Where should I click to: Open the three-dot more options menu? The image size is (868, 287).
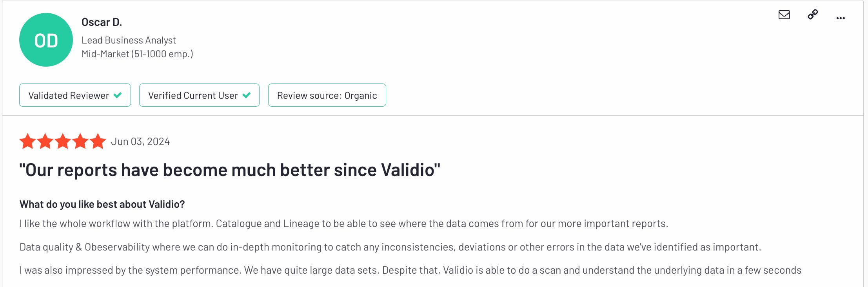click(x=841, y=18)
